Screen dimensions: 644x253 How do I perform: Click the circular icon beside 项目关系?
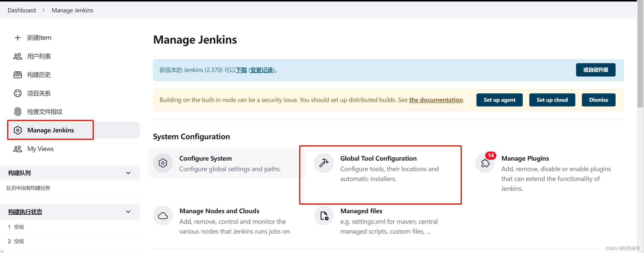[x=18, y=93]
